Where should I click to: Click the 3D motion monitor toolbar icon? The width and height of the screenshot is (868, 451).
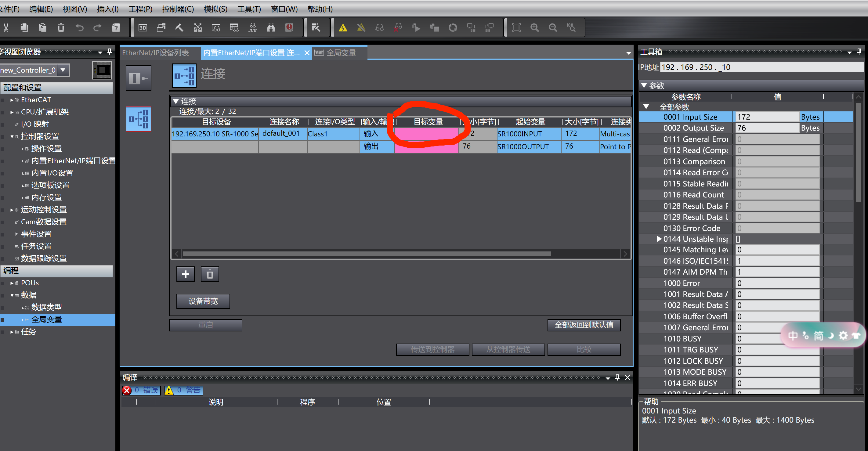pyautogui.click(x=143, y=28)
